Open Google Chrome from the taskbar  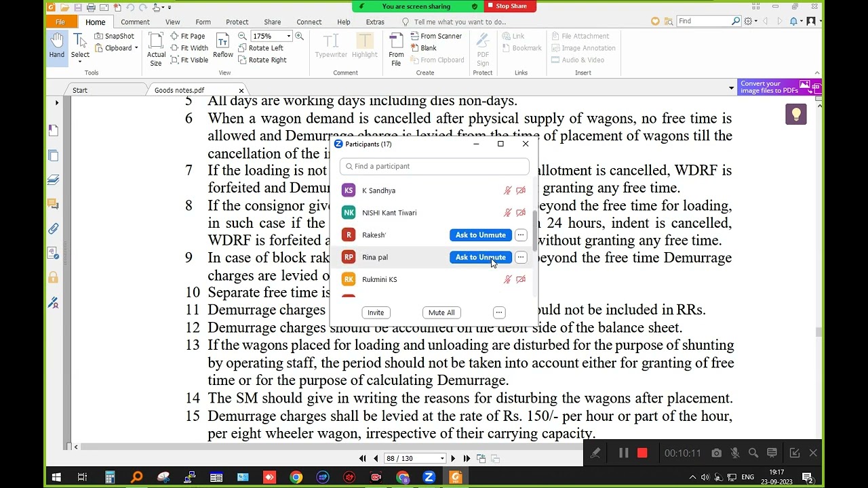coord(296,477)
